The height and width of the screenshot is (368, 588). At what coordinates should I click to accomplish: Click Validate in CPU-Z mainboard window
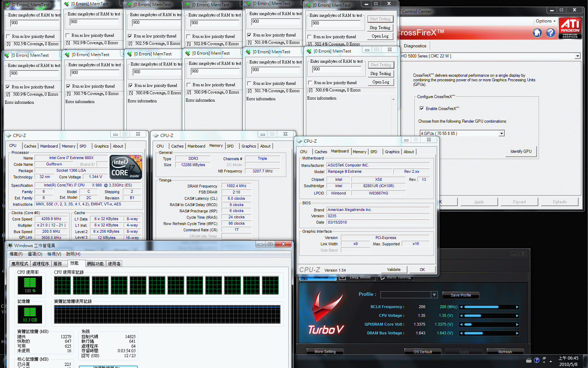[x=394, y=270]
